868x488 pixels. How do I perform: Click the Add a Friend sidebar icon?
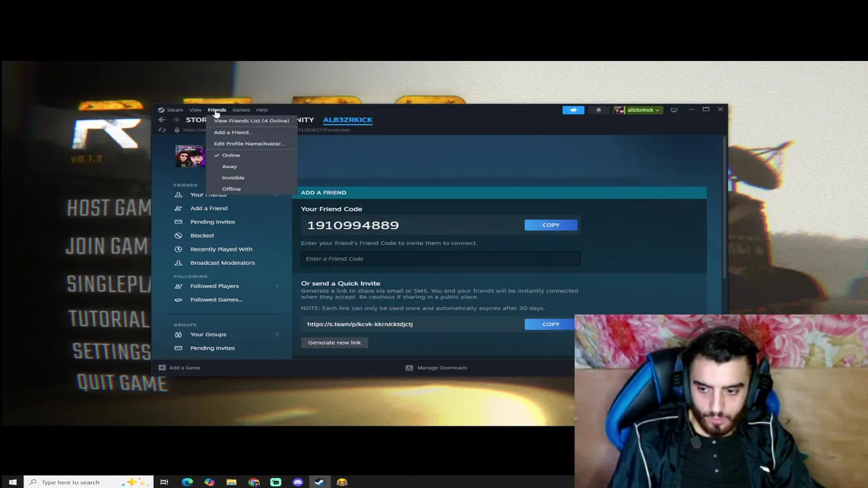178,208
